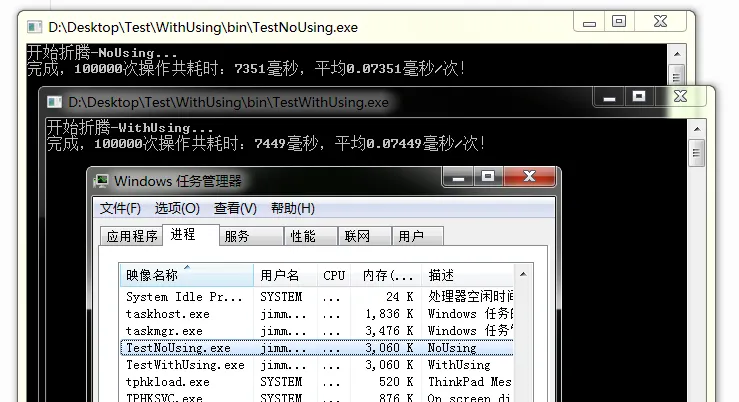The image size is (739, 402).
Task: Click the process list scroll up arrow
Action: pos(523,274)
